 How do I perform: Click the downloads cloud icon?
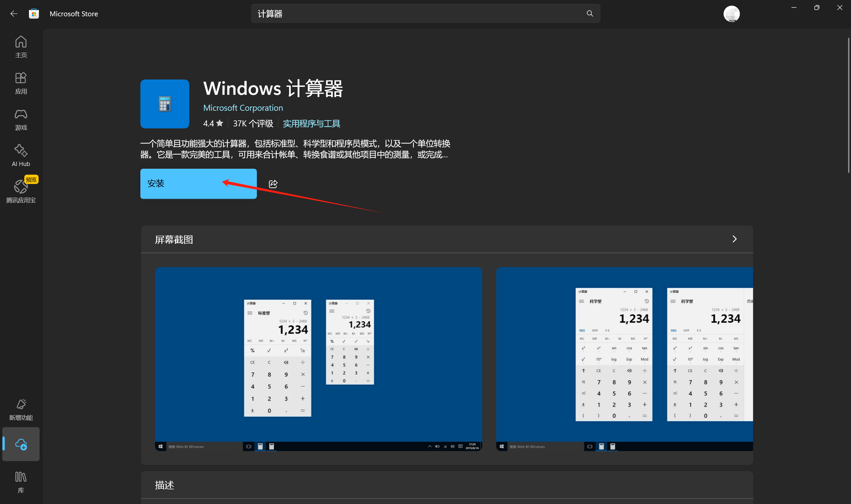coord(21,444)
